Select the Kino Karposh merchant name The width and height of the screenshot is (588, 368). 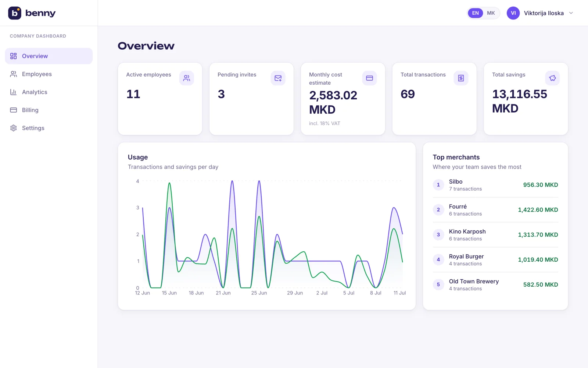coord(467,231)
